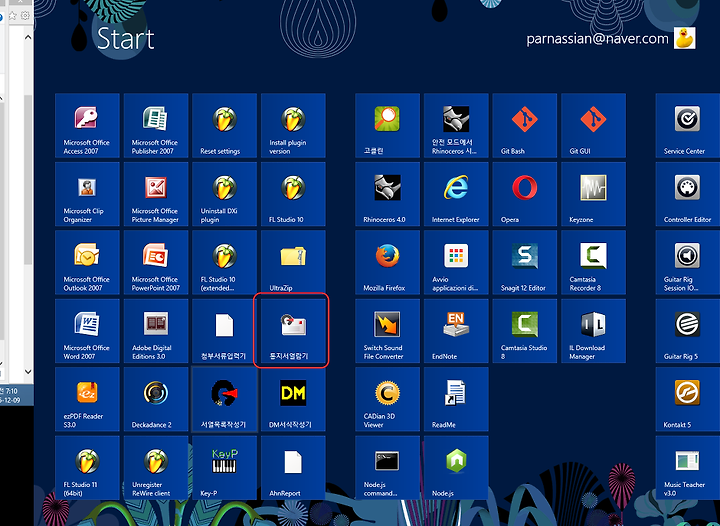
Task: Open Git GUI
Action: tap(593, 125)
